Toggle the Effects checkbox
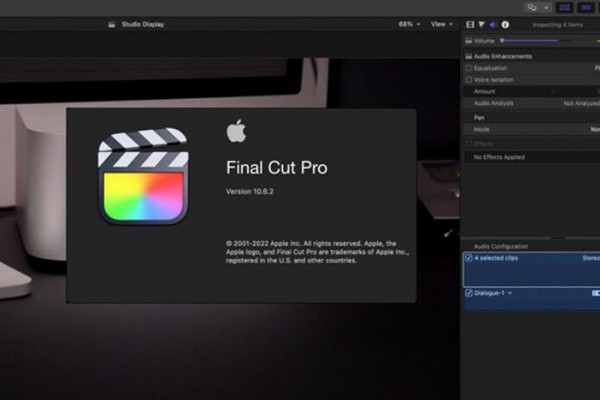The width and height of the screenshot is (600, 400). tap(469, 144)
